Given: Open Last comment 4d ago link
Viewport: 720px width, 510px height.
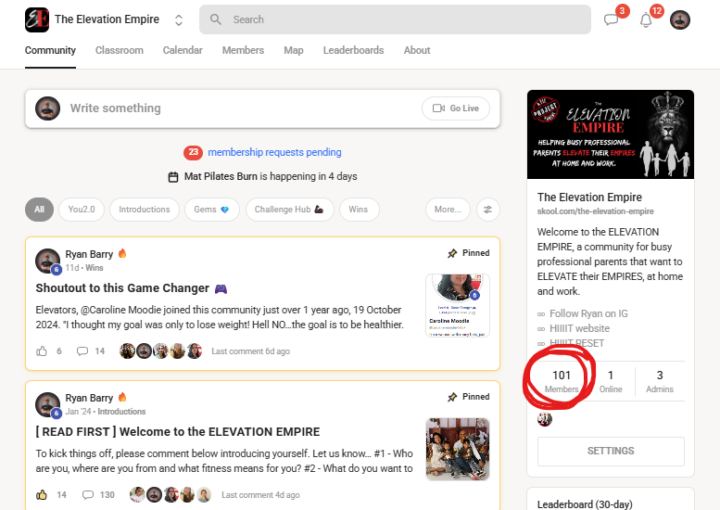Looking at the screenshot, I should tap(261, 495).
